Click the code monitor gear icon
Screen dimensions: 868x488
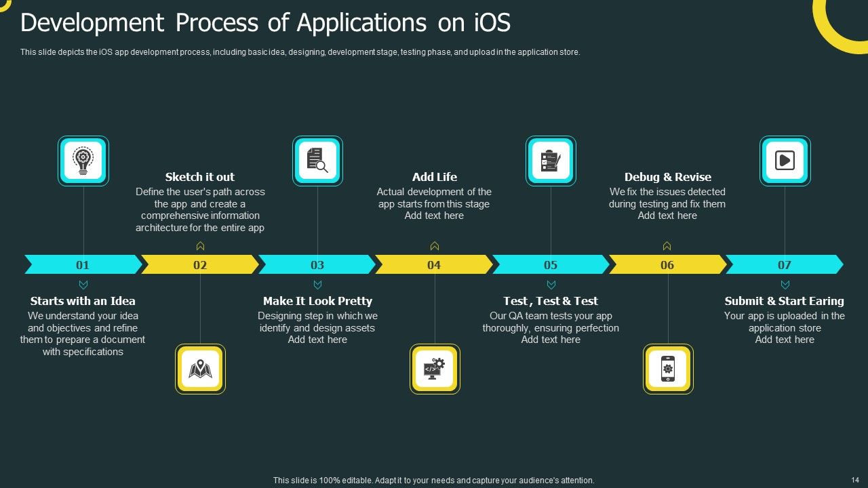435,369
